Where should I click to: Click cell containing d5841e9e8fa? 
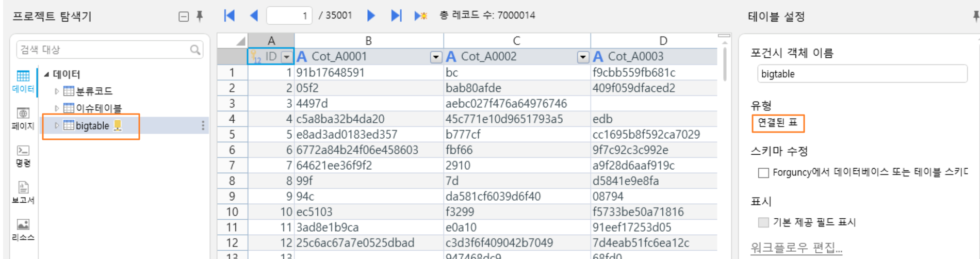654,181
